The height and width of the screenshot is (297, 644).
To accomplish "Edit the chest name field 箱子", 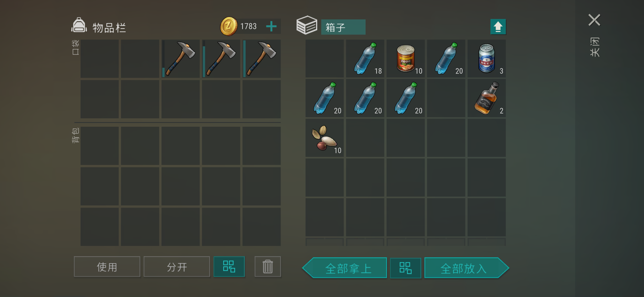I will click(x=343, y=27).
